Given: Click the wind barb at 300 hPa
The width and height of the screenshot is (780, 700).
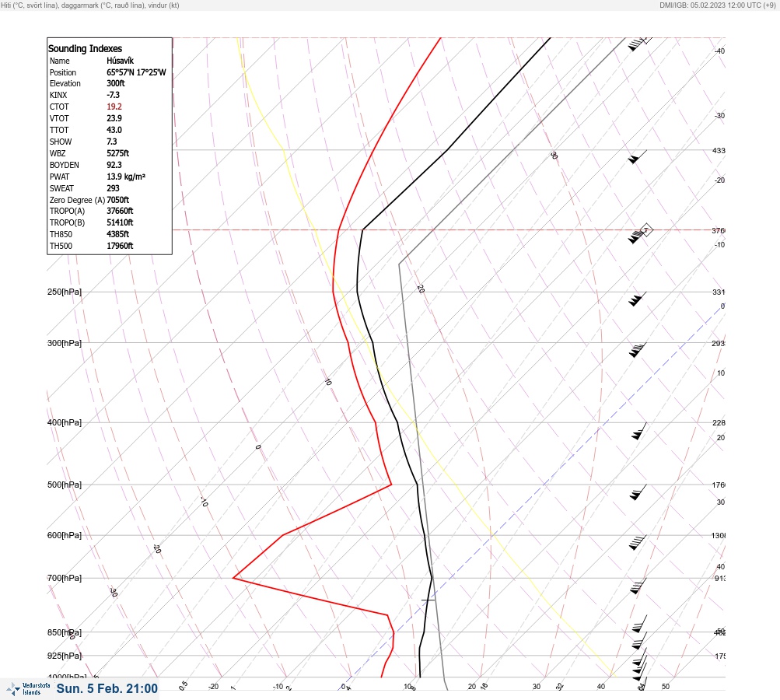Looking at the screenshot, I should (x=637, y=350).
